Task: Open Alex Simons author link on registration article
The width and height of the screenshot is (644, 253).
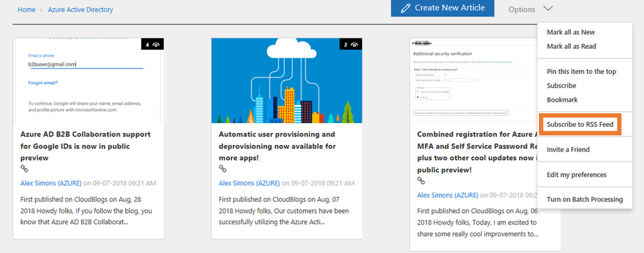Action: pos(447,195)
